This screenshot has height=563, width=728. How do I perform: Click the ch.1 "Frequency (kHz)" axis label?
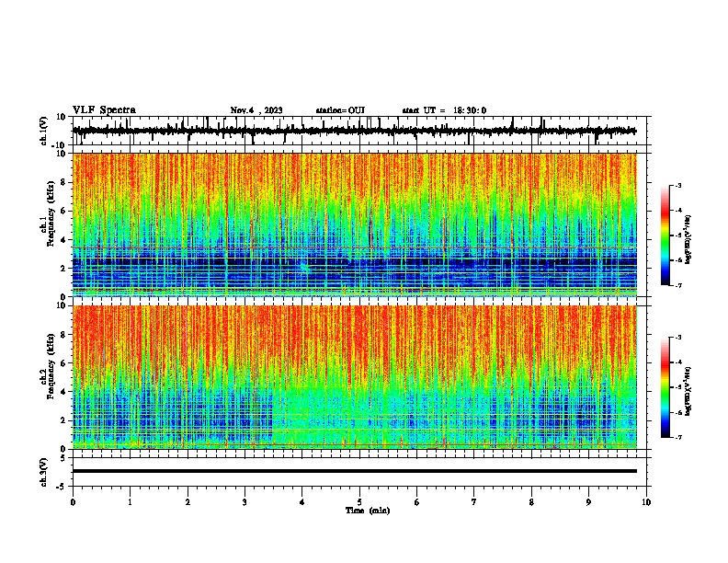[x=51, y=213]
